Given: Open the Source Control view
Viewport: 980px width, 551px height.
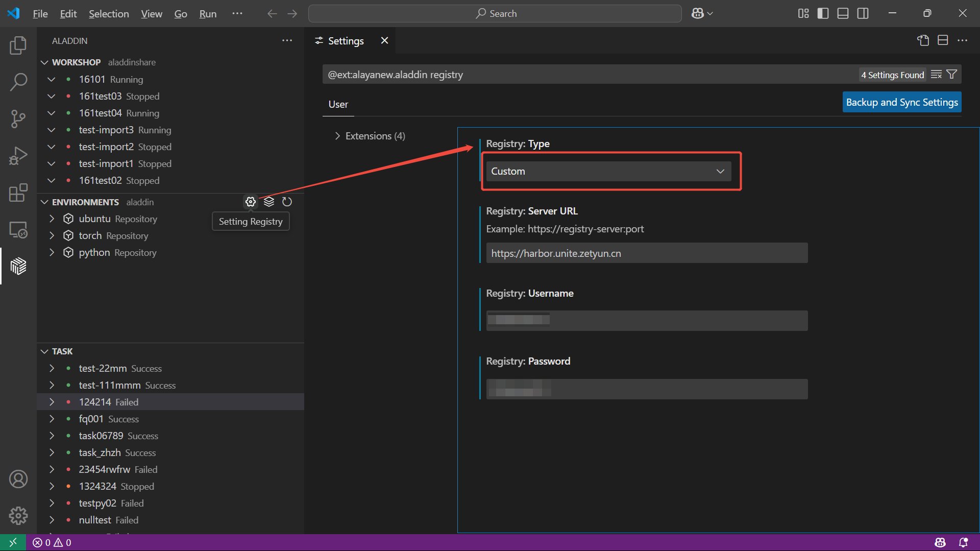Looking at the screenshot, I should 18,118.
